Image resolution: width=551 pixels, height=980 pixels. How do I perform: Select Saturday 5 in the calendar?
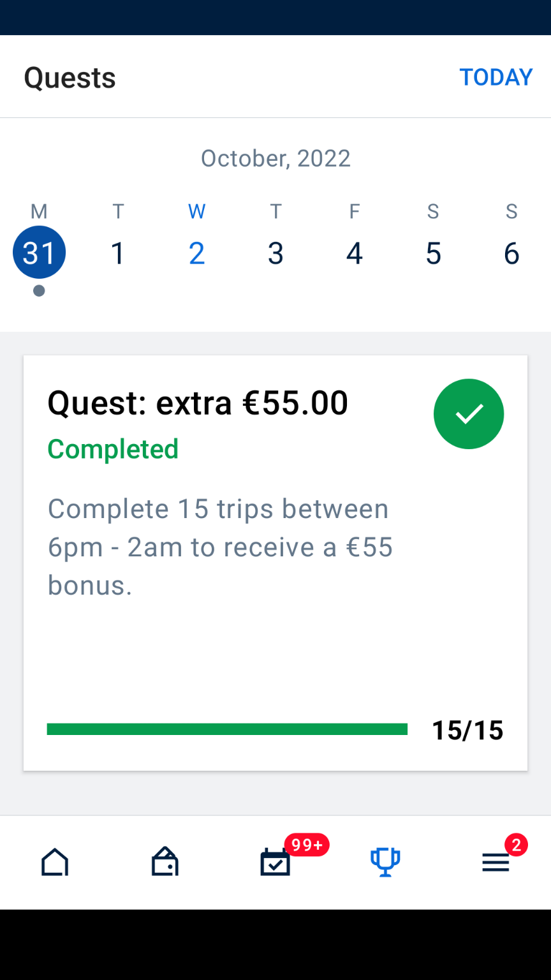(x=433, y=253)
